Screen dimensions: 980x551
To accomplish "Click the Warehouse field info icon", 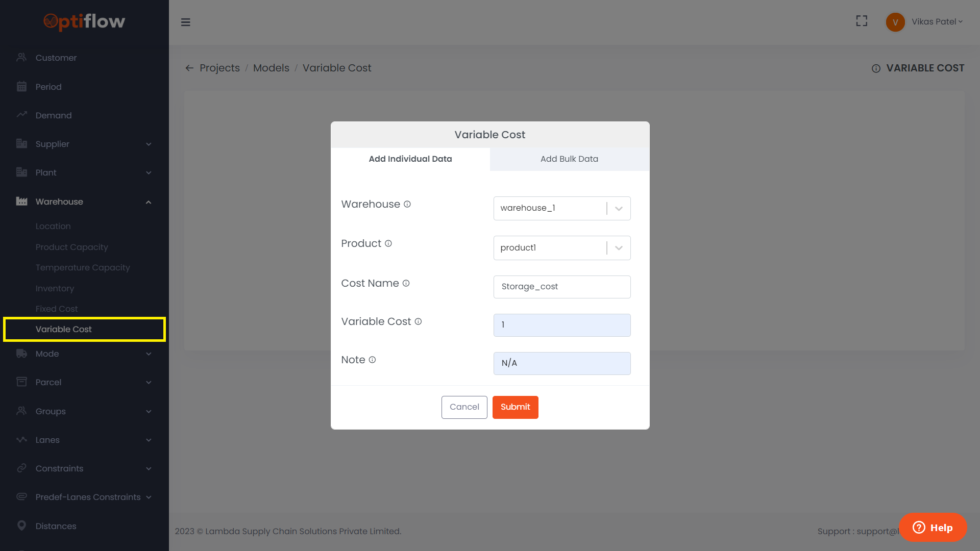I will pyautogui.click(x=407, y=204).
